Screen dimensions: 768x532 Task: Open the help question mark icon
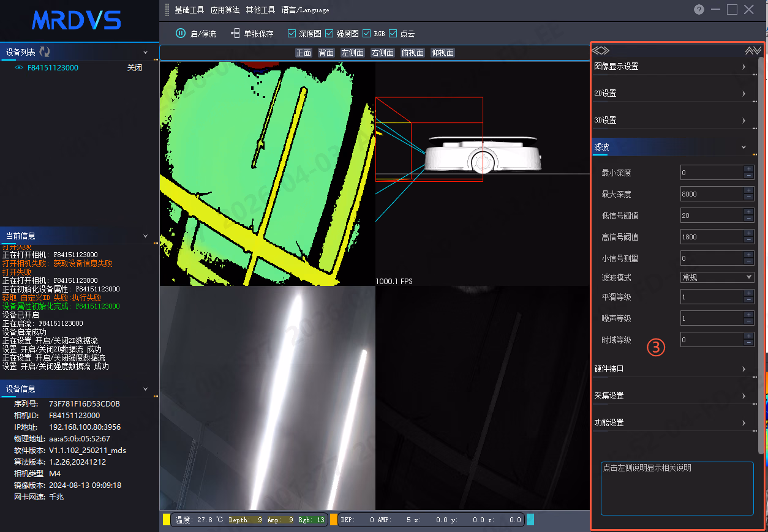[699, 9]
